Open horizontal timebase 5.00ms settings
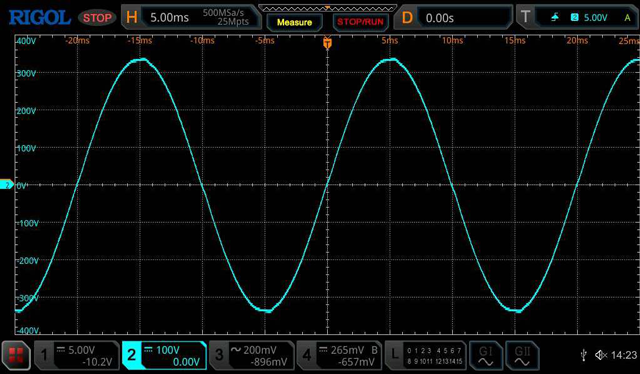The width and height of the screenshot is (640, 374). 191,18
